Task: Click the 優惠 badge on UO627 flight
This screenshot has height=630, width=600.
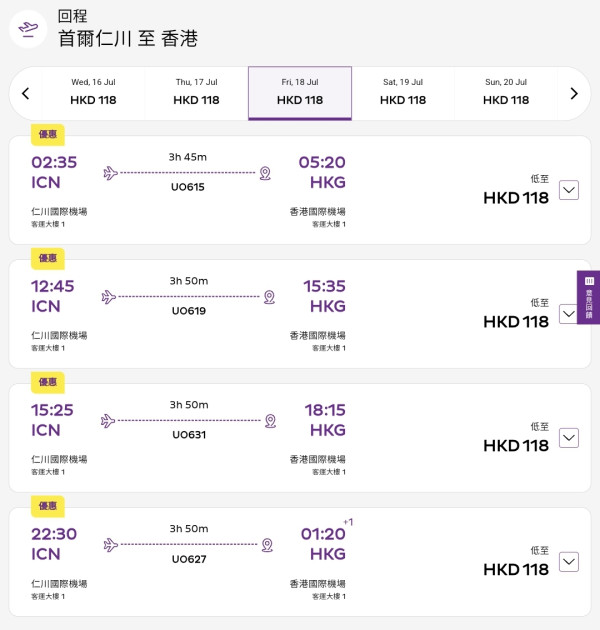Action: click(48, 506)
